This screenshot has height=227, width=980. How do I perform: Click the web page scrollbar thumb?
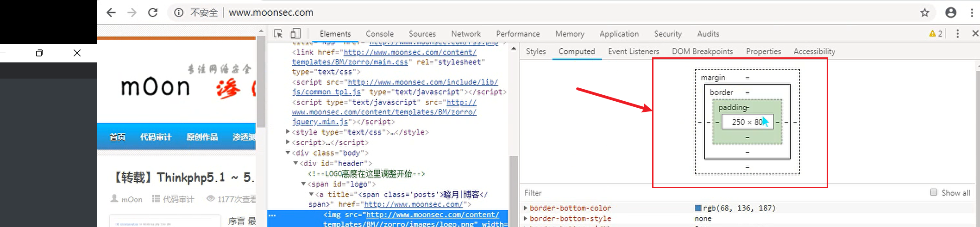261,81
